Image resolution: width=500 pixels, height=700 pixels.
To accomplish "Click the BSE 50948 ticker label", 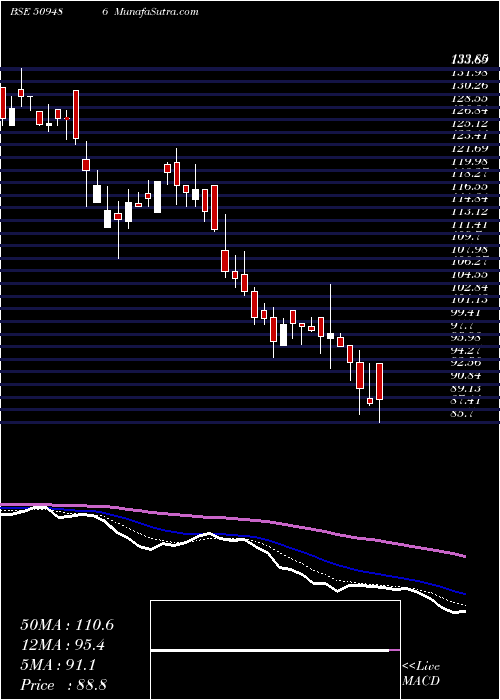I will [36, 12].
